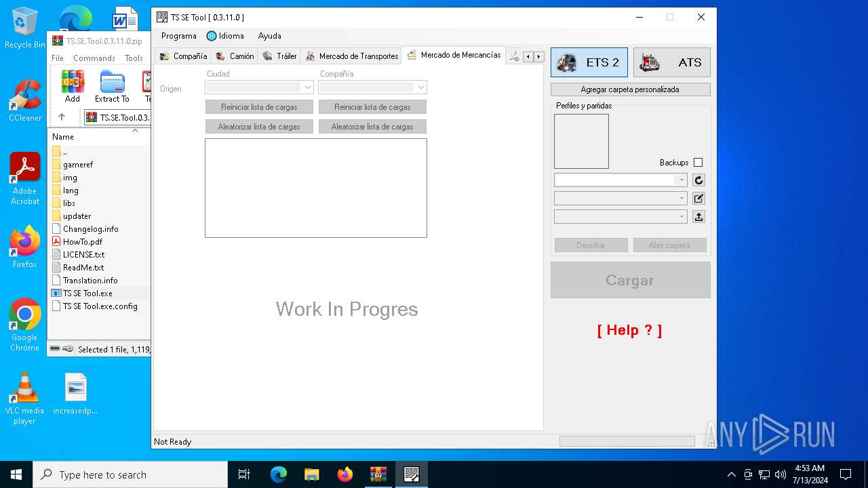Click the partially hidden tab icon after Mercancías
Viewport: 868px width, 488px height.
pos(514,57)
